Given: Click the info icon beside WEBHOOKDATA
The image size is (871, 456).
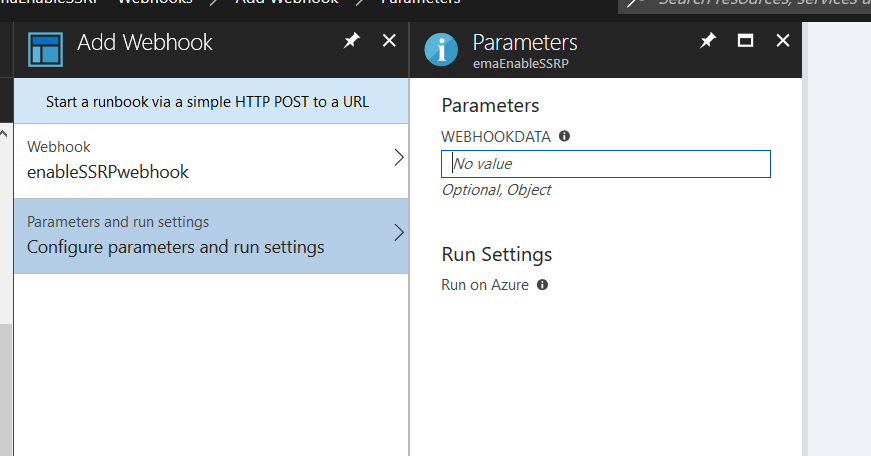Looking at the screenshot, I should [564, 136].
